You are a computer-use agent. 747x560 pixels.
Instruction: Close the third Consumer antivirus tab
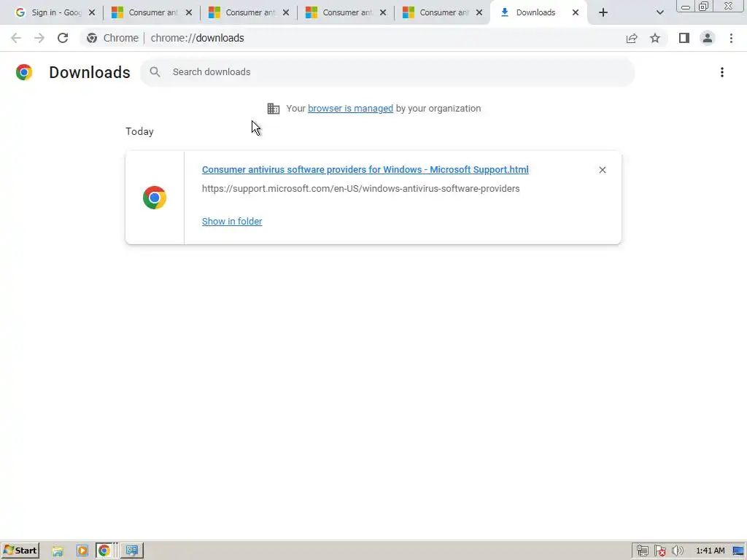pyautogui.click(x=383, y=12)
